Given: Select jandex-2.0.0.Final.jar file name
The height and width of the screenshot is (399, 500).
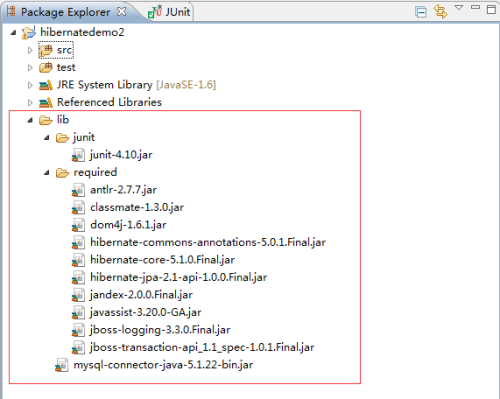Looking at the screenshot, I should 141,295.
